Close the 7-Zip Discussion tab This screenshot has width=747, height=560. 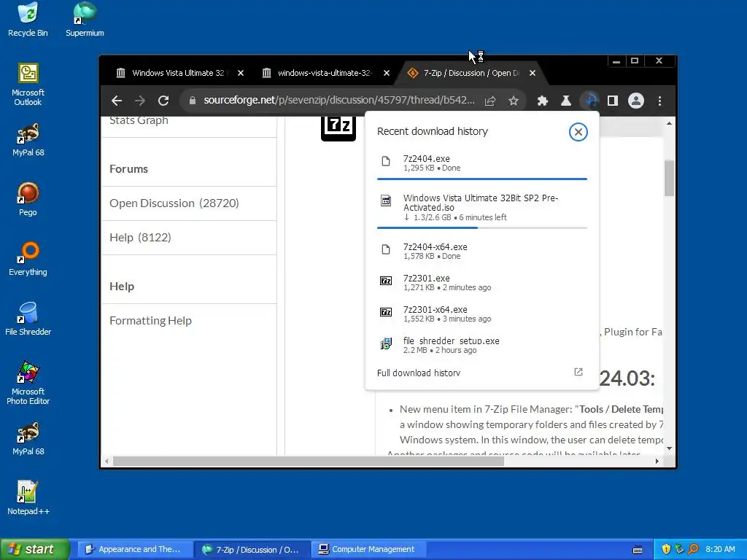[x=532, y=73]
